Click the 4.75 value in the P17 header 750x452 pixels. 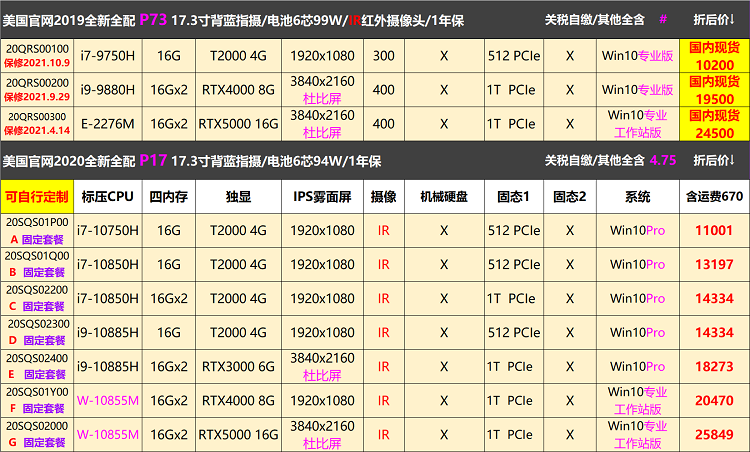[663, 160]
